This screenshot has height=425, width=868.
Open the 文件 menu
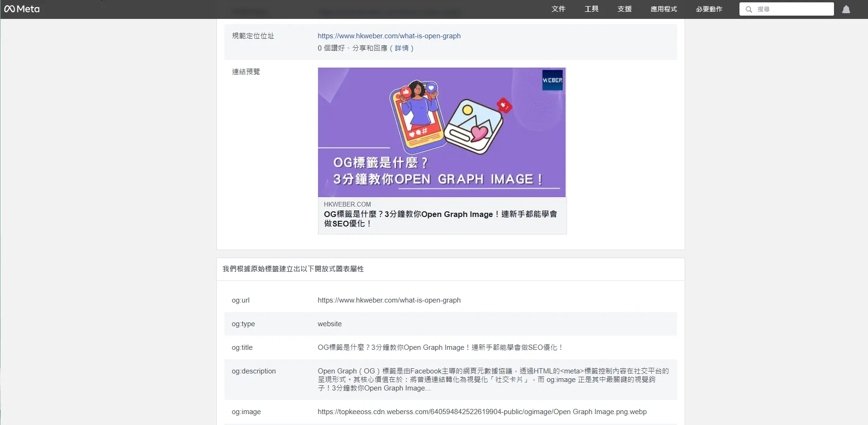[x=559, y=9]
